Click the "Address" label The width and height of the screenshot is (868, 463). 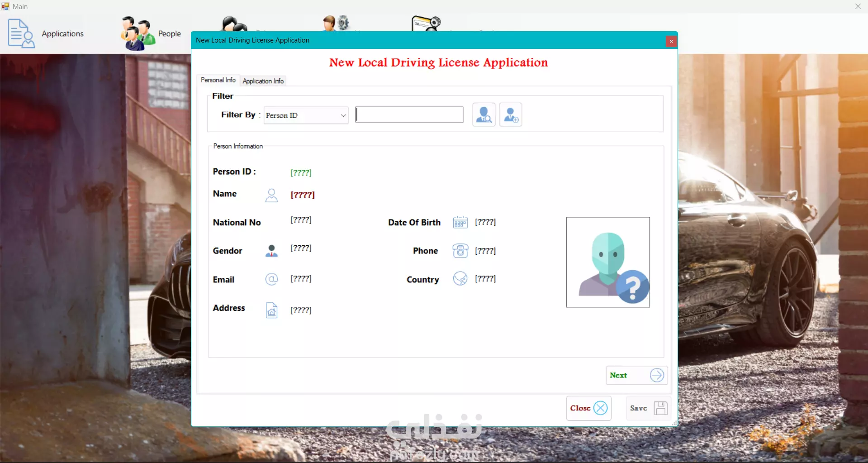pyautogui.click(x=229, y=308)
